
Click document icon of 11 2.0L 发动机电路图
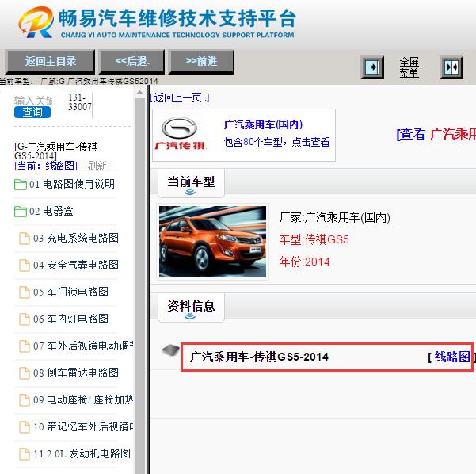pyautogui.click(x=25, y=454)
